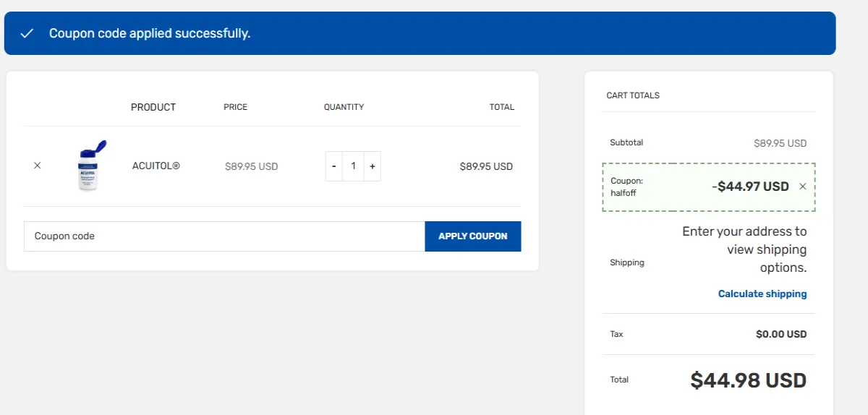Select the checkmark icon in the success banner
The width and height of the screenshot is (868, 415).
click(x=27, y=33)
